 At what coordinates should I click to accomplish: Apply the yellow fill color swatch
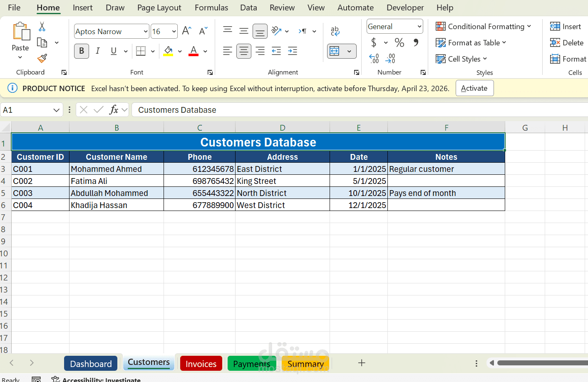[x=168, y=51]
